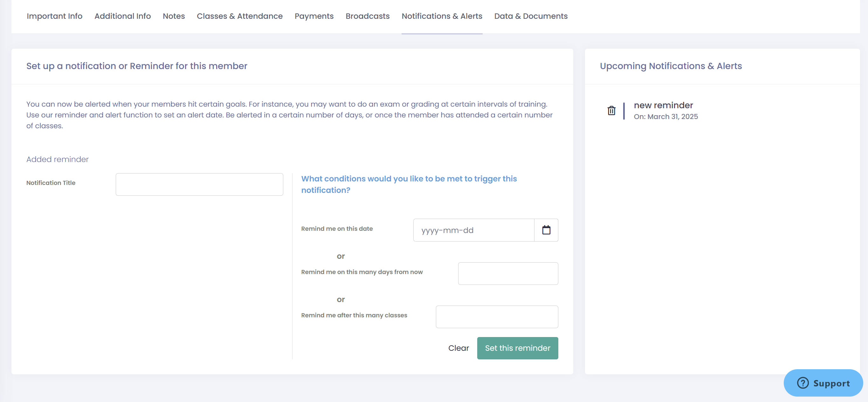Focus the yyyy-mm-dd date field
This screenshot has height=402, width=868.
473,230
